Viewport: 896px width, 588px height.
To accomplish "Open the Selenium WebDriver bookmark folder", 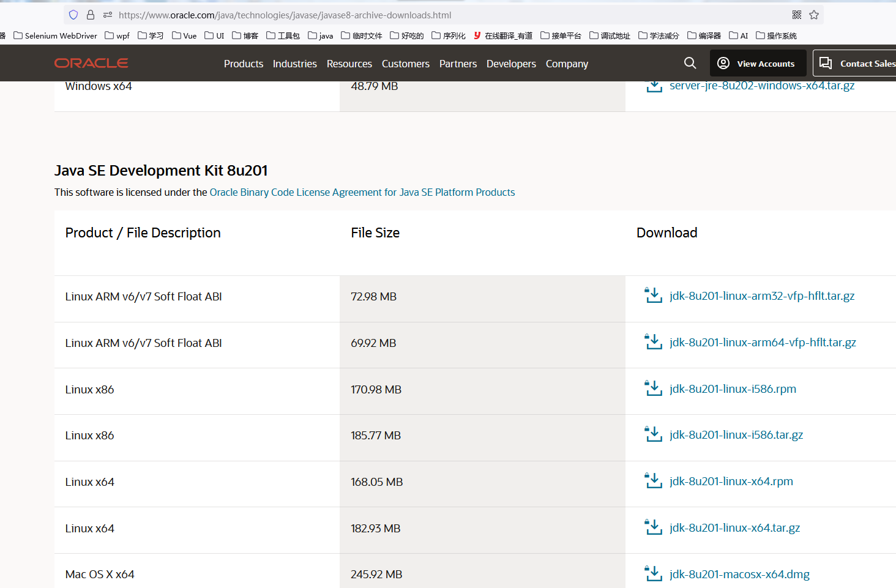I will click(x=56, y=35).
